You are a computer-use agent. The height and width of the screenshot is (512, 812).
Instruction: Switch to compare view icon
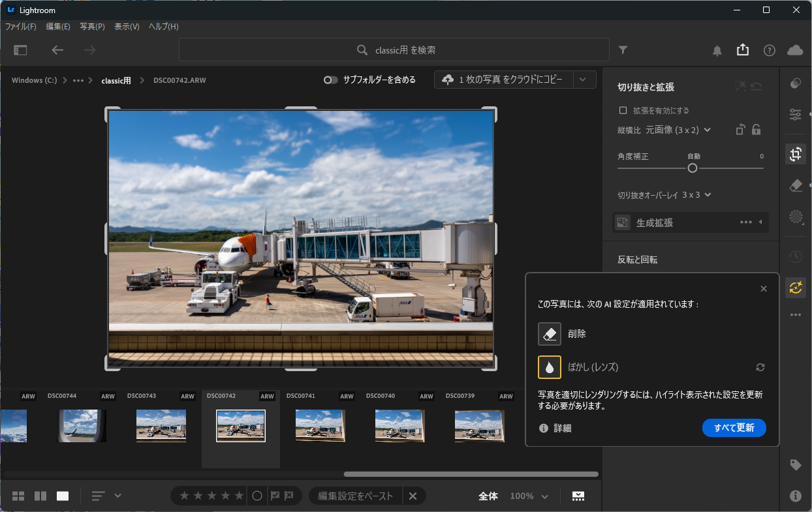point(40,496)
